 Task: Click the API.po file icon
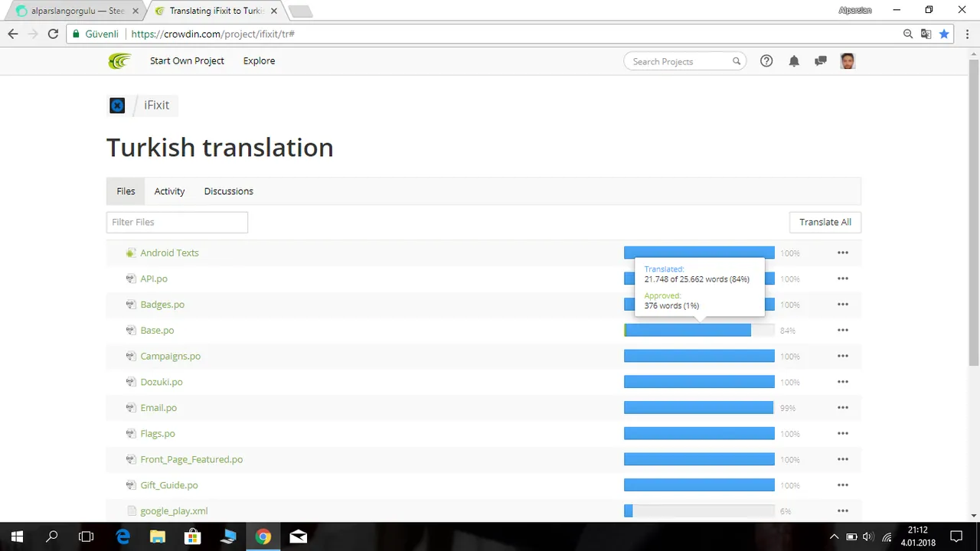point(131,279)
